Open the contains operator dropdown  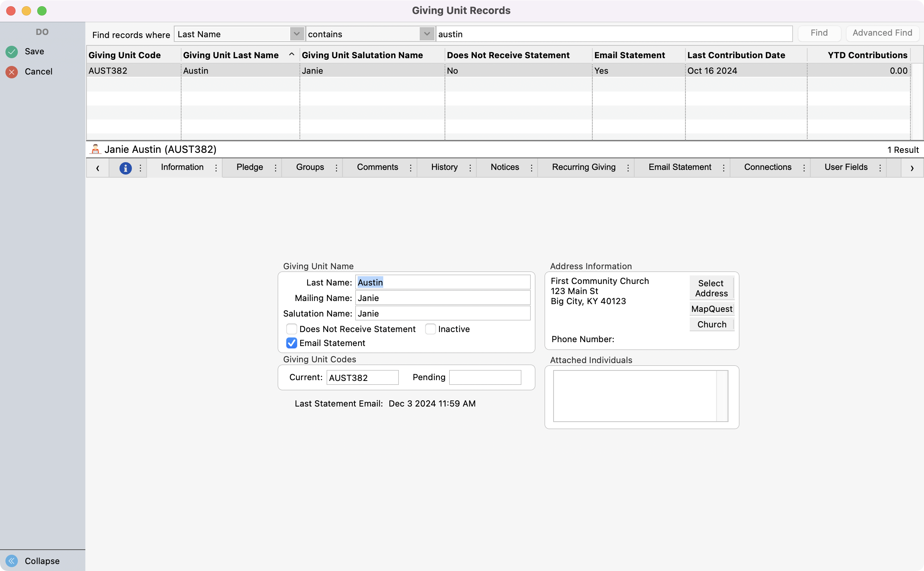point(426,34)
